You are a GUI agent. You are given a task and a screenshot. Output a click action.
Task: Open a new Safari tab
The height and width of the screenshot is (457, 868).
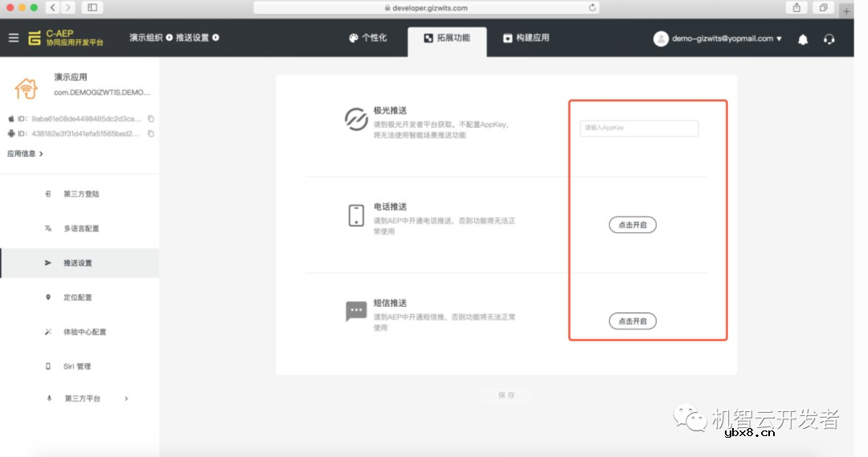point(845,10)
